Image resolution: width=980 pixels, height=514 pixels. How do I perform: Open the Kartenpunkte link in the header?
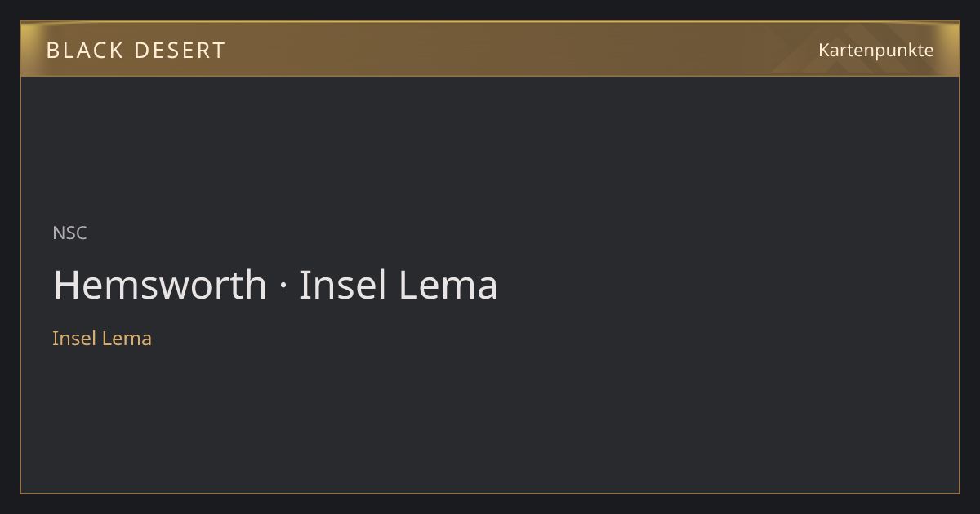[876, 51]
